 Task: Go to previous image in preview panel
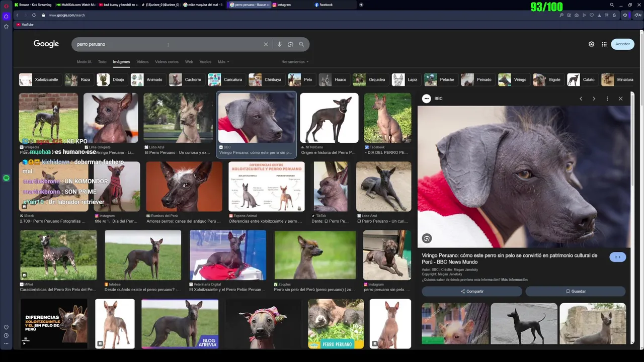coord(581,99)
